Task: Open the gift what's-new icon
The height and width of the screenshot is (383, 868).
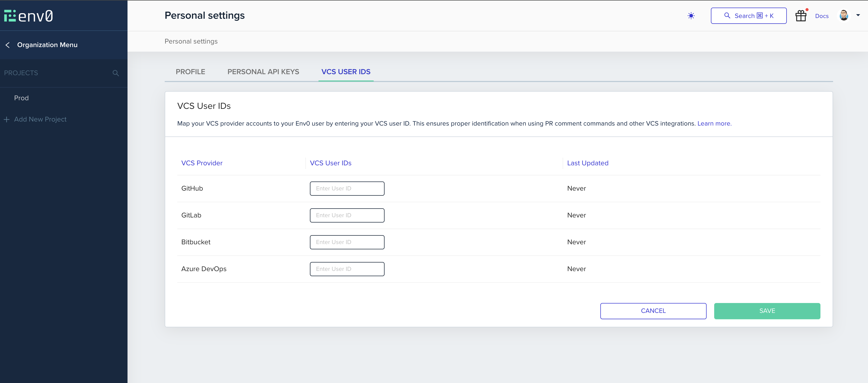Action: click(801, 16)
